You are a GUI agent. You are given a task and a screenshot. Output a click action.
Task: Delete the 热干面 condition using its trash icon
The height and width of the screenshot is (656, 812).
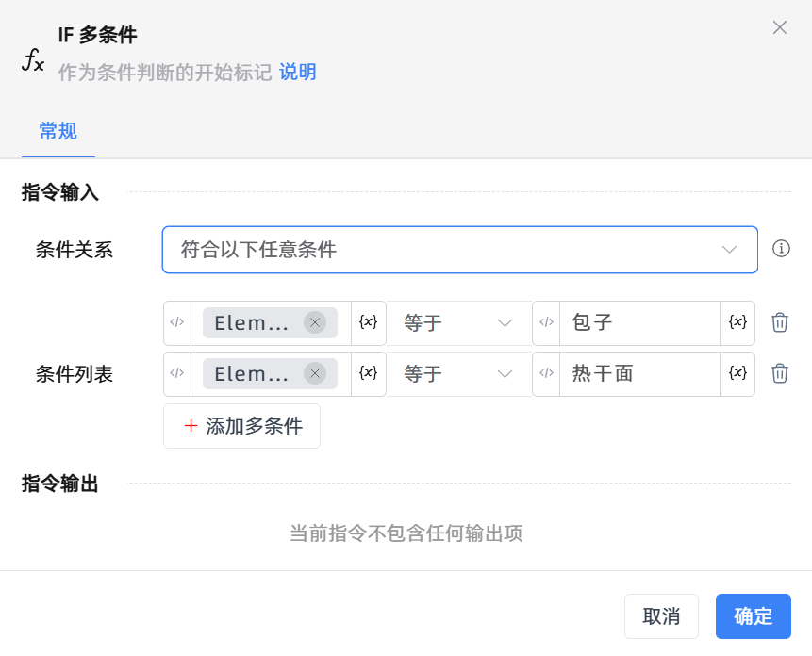pyautogui.click(x=779, y=373)
